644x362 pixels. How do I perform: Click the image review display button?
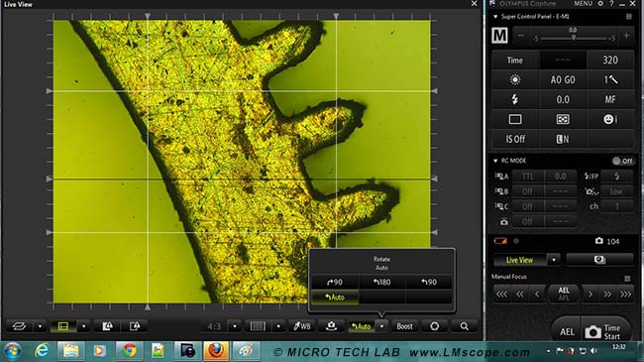(599, 260)
